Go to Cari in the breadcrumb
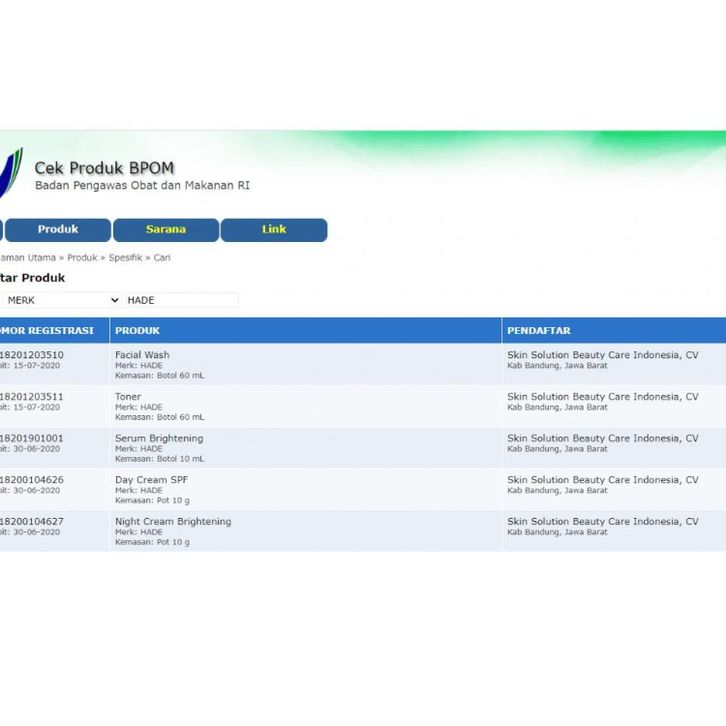 point(162,257)
